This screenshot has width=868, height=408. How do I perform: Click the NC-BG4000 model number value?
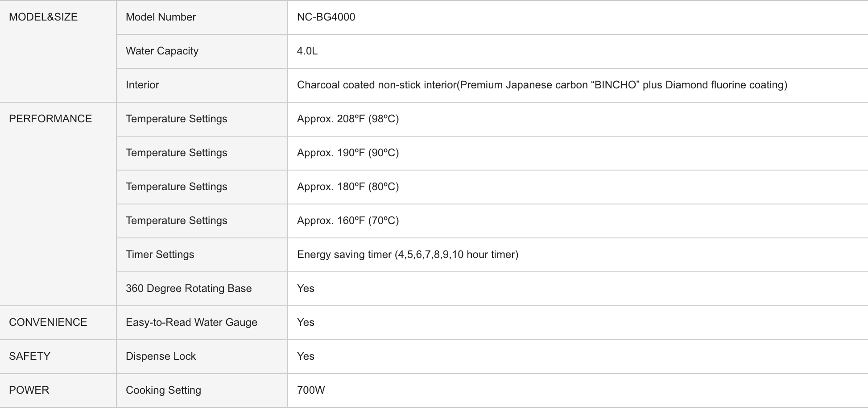pyautogui.click(x=326, y=17)
